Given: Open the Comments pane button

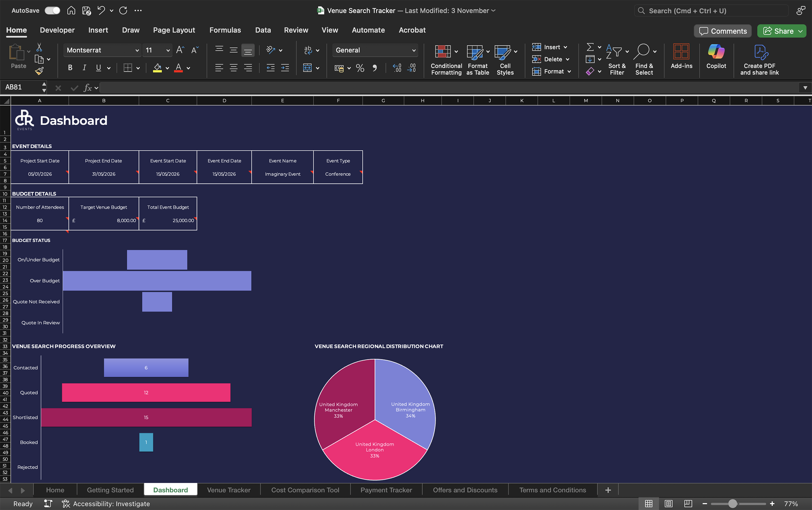Looking at the screenshot, I should 722,31.
